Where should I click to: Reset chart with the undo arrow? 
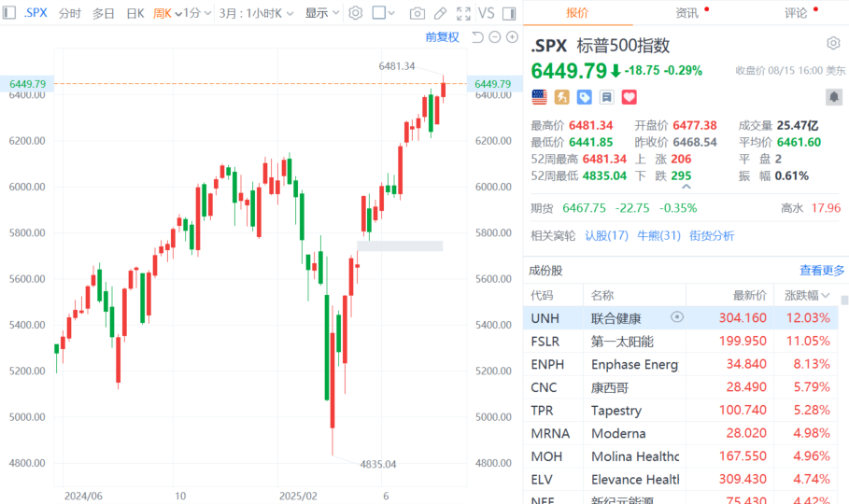point(477,36)
